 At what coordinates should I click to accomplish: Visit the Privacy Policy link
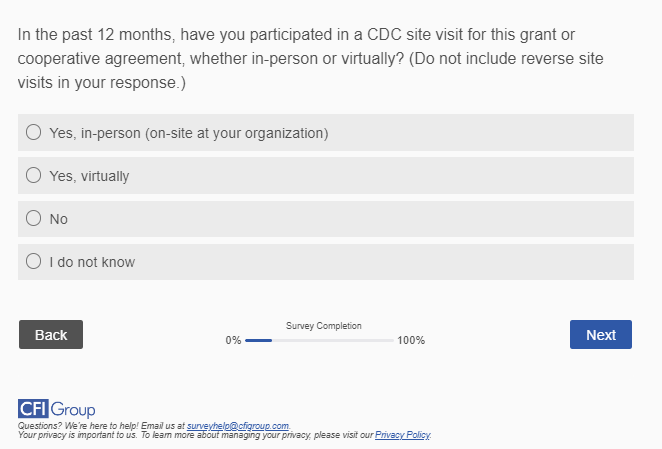click(402, 436)
